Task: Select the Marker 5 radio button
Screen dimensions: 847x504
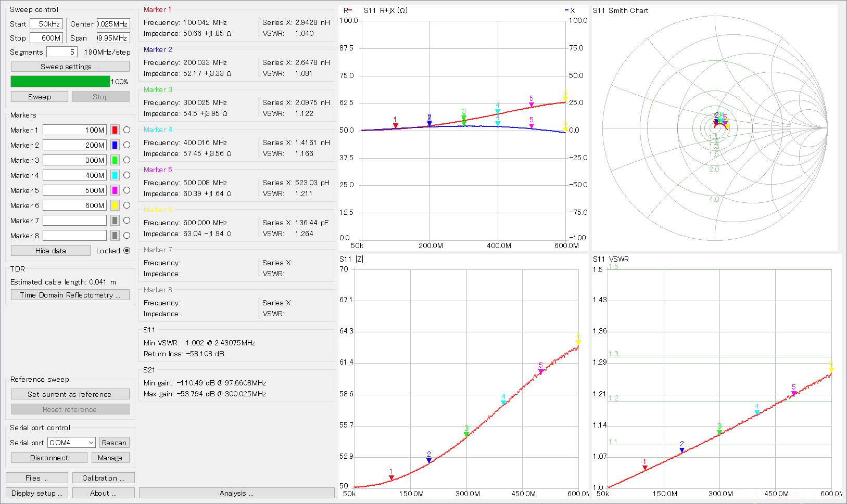Action: (127, 190)
